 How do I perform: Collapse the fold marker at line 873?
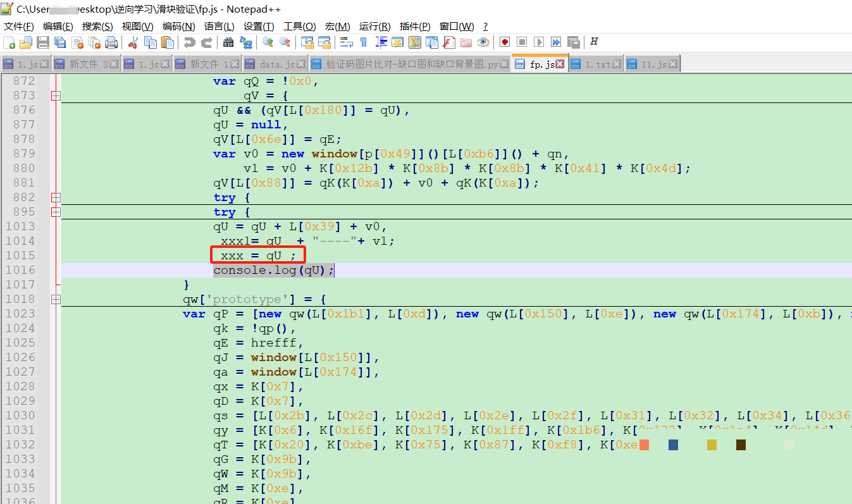tap(56, 95)
